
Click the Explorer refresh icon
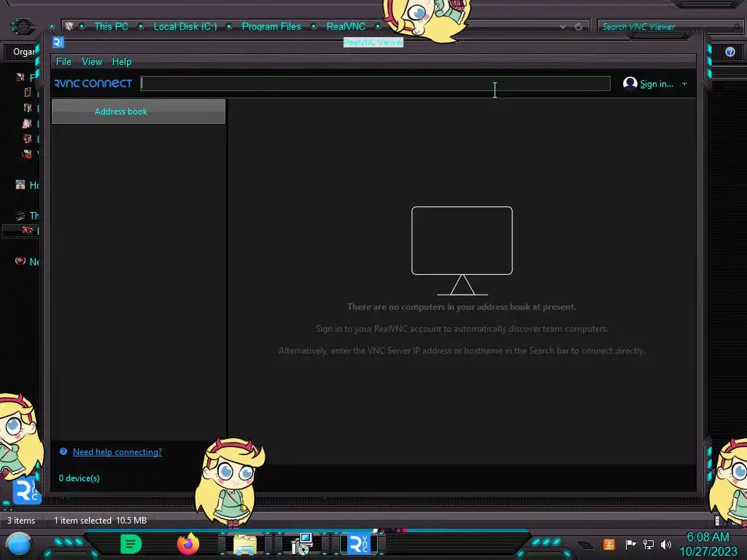tap(578, 27)
